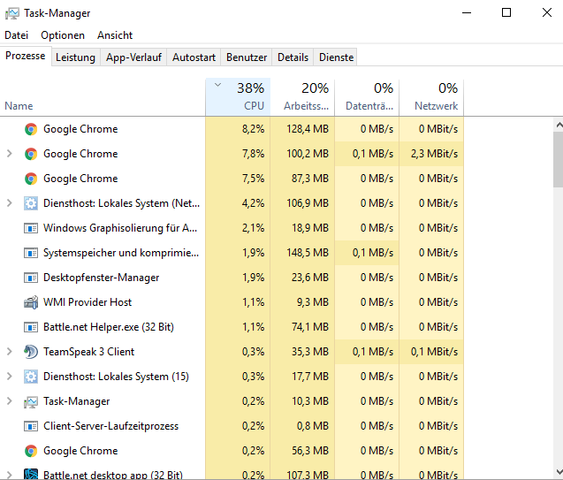The image size is (563, 480).
Task: Click gear icon of Diensthost: Lokales System (Net...)
Action: 31,204
